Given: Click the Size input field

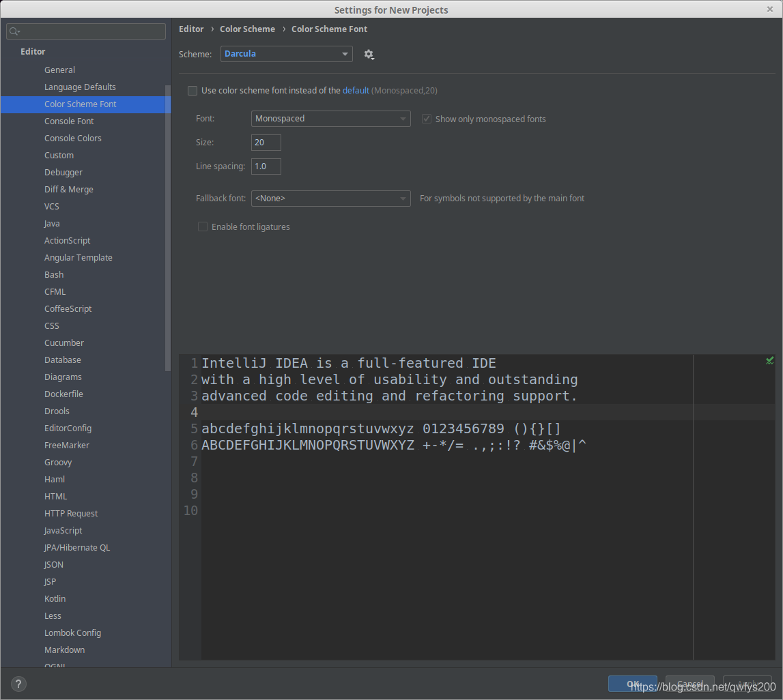Looking at the screenshot, I should (x=266, y=143).
